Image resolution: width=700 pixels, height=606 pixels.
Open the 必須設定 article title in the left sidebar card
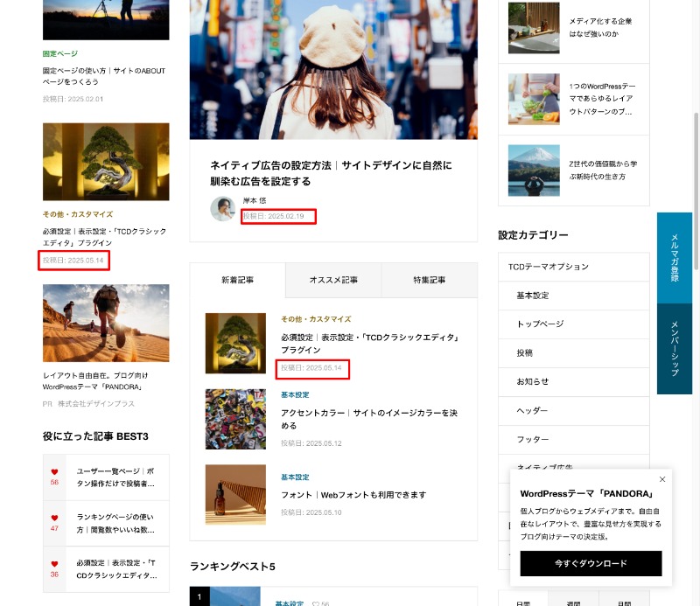point(104,237)
